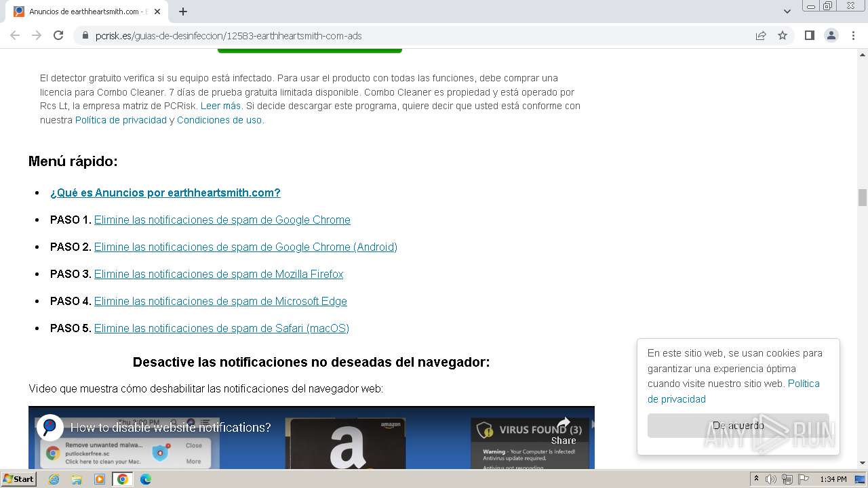Open PASO 3 Mozilla Firefox spam link
This screenshot has width=868, height=488.
coord(218,274)
